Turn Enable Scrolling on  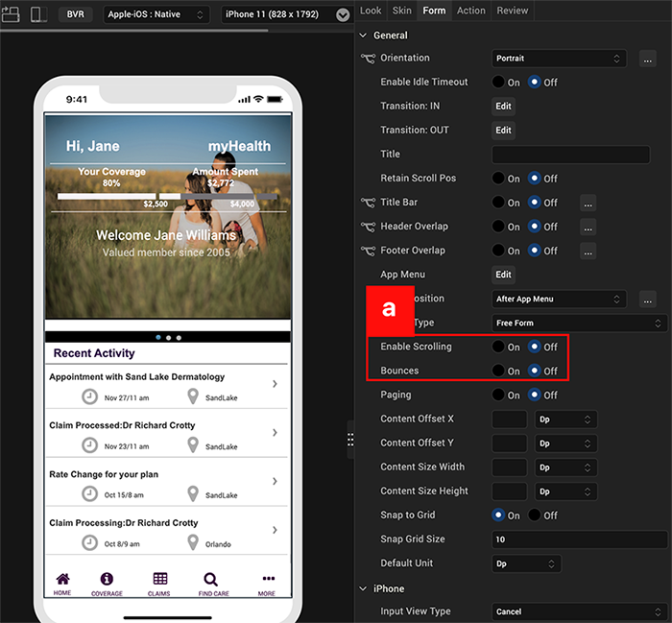coord(499,347)
